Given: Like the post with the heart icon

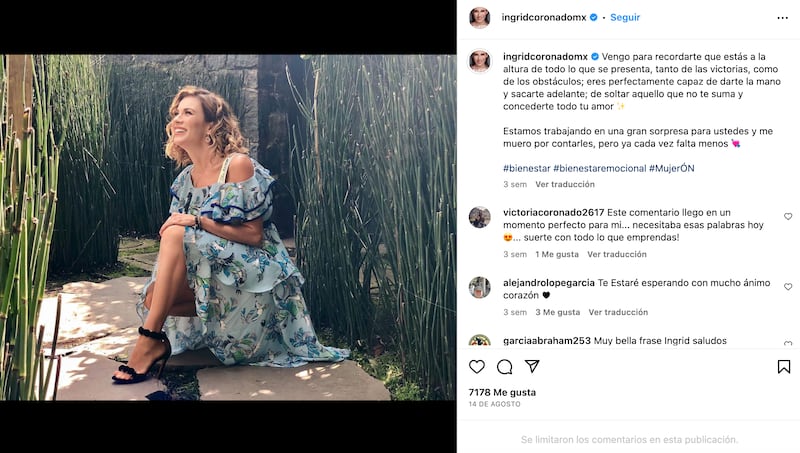Looking at the screenshot, I should [477, 366].
